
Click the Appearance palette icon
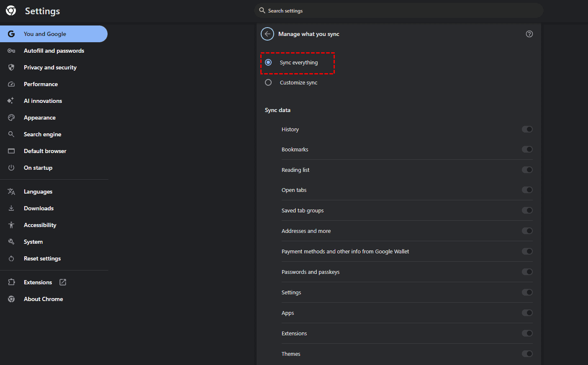coord(11,117)
